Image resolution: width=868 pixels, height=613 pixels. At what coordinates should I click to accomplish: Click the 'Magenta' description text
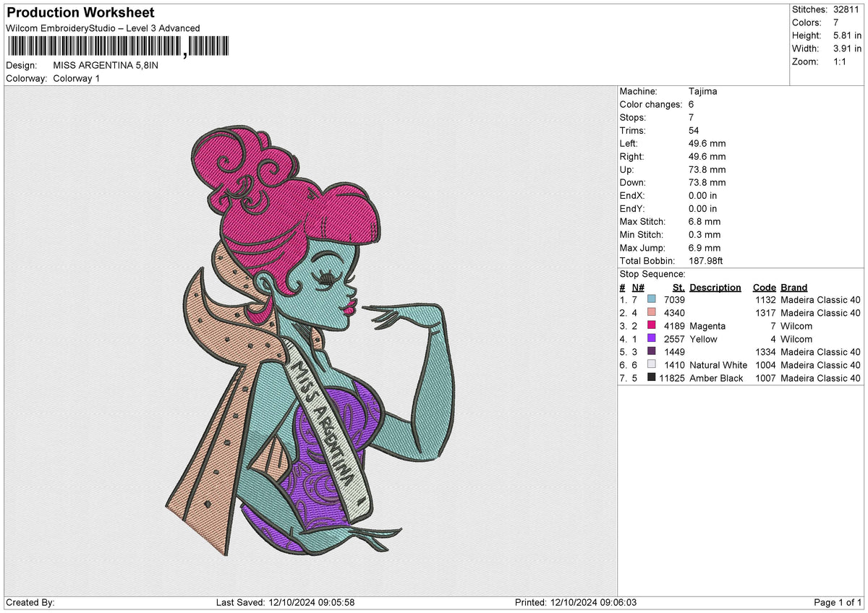[707, 326]
